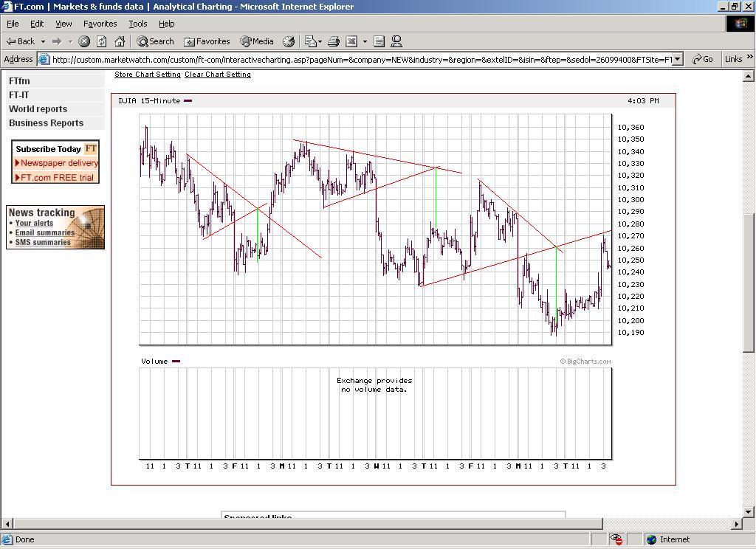The height and width of the screenshot is (549, 756).
Task: Expand the Mail dropdown arrow
Action: tap(320, 41)
